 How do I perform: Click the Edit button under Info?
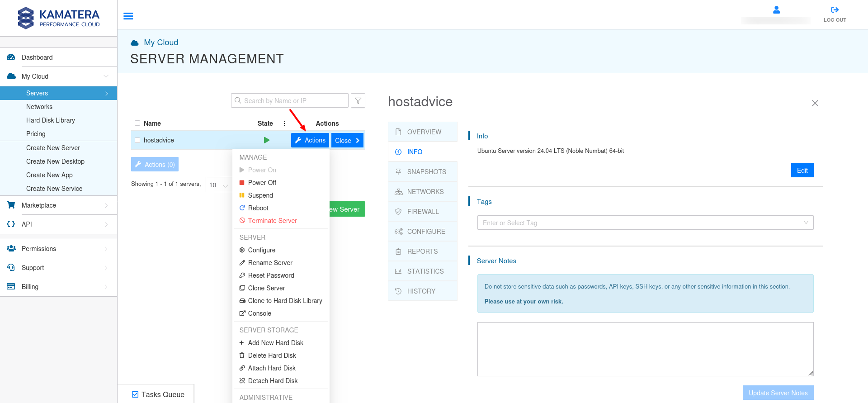[x=802, y=170]
